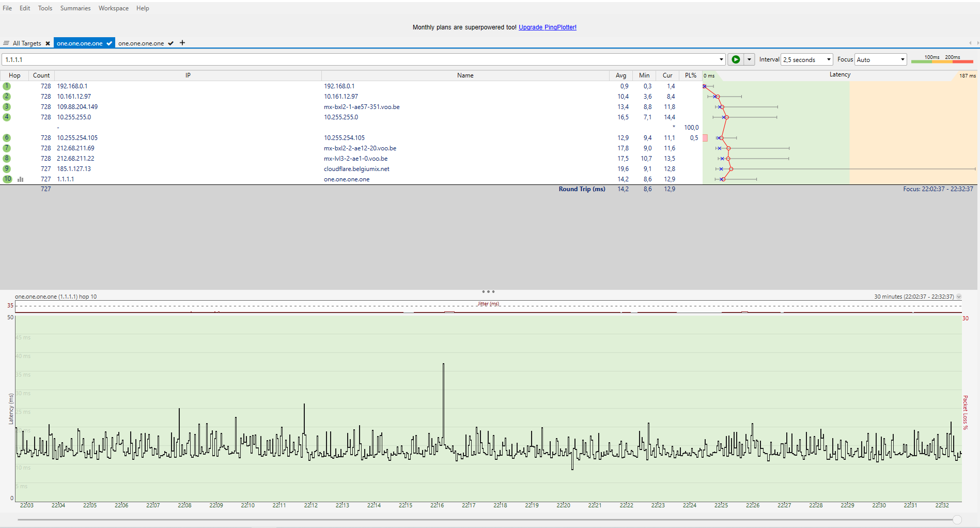
Task: Click the 1.1.1.1 target address input field
Action: pos(362,59)
